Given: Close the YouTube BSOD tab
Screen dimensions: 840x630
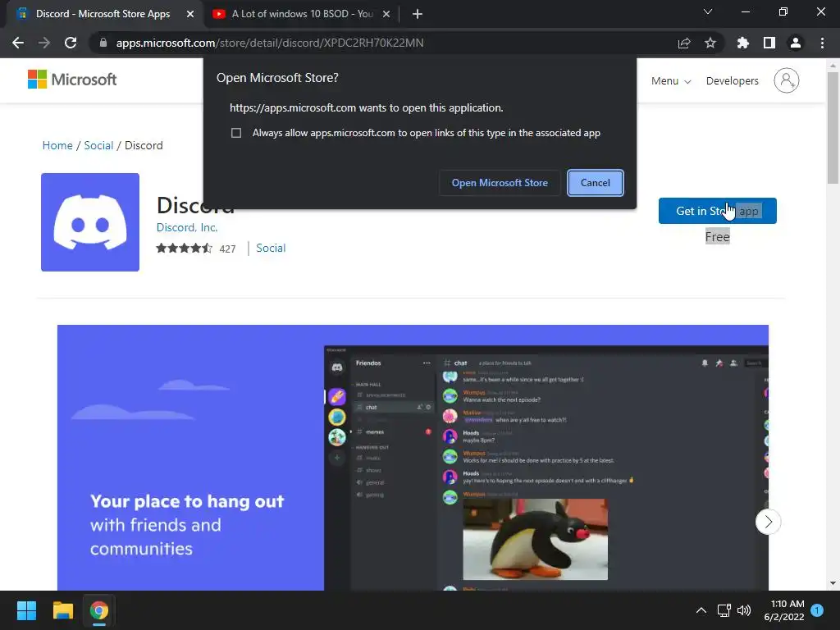Looking at the screenshot, I should coord(386,14).
